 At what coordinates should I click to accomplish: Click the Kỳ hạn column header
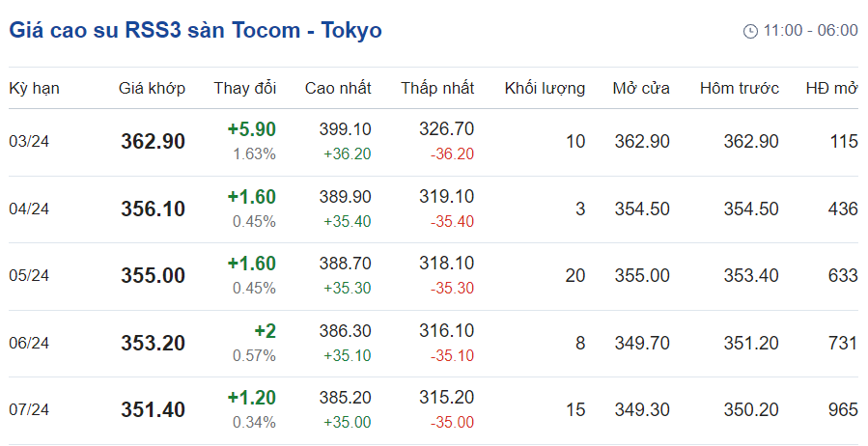click(34, 89)
